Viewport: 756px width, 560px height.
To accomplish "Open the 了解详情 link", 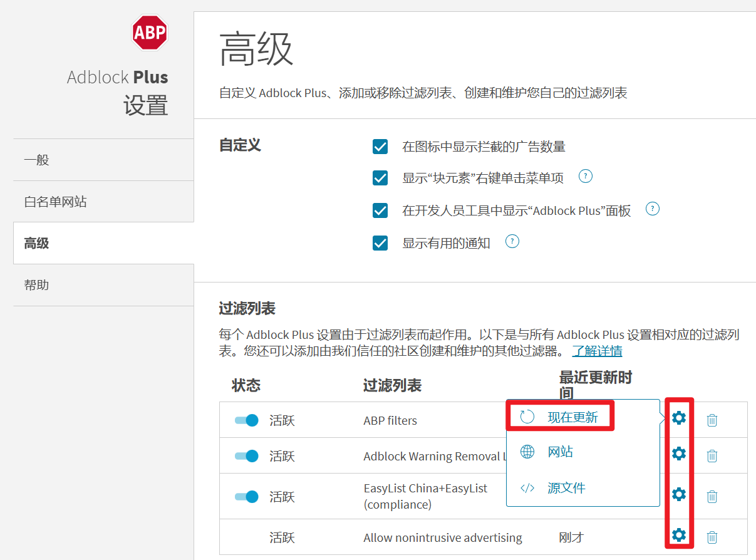I will click(x=597, y=351).
